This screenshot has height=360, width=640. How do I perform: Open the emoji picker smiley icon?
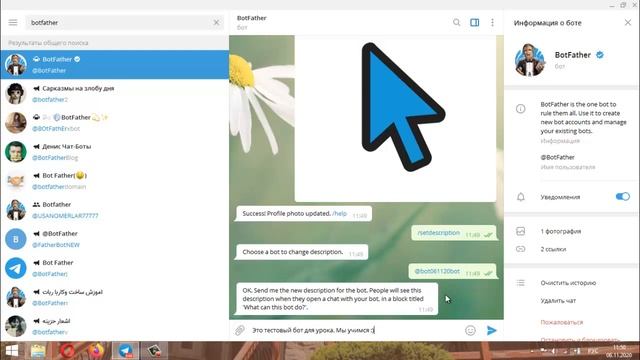point(470,330)
